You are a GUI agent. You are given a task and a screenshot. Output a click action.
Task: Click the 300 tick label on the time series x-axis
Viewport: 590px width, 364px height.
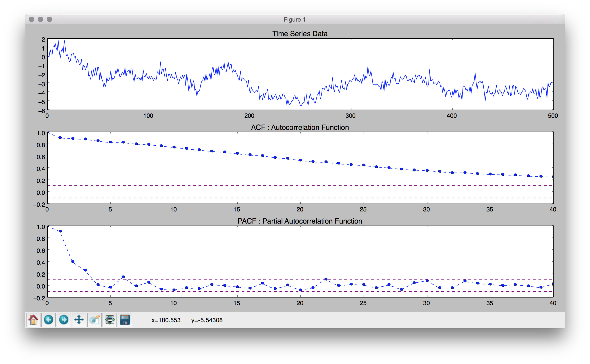click(351, 116)
